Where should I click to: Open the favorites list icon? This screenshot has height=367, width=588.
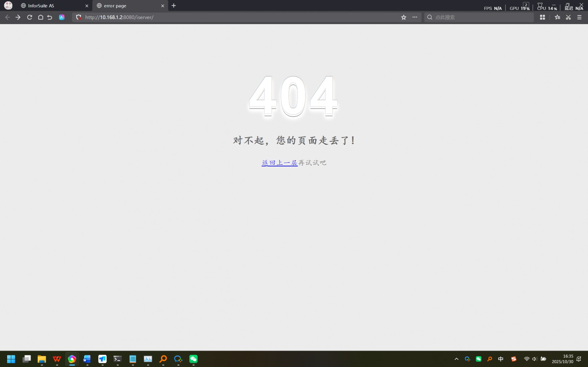[557, 17]
